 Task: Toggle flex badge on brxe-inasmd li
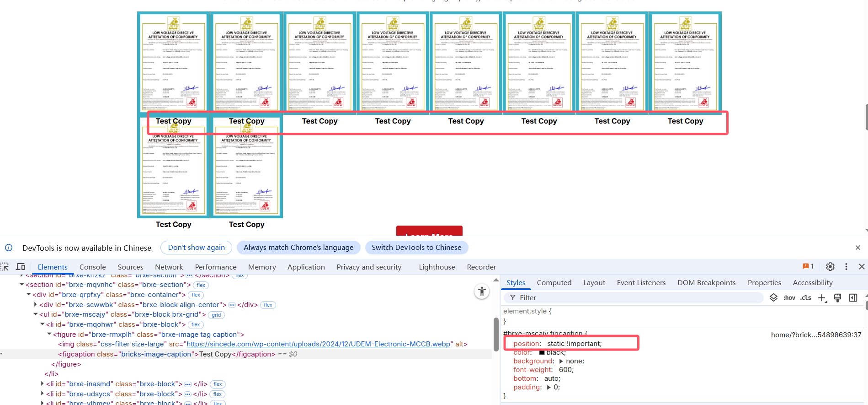coord(218,384)
